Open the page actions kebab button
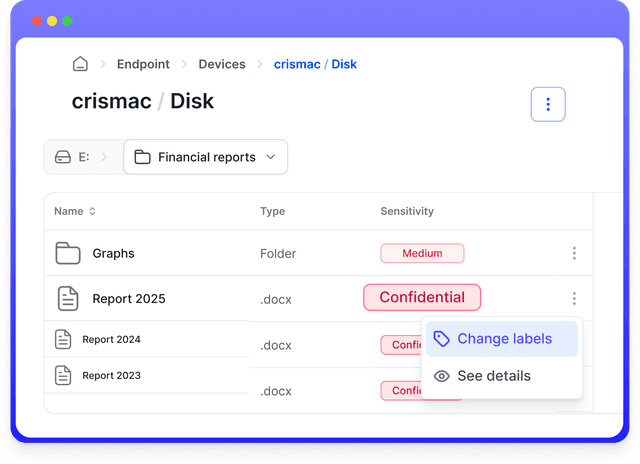 548,104
